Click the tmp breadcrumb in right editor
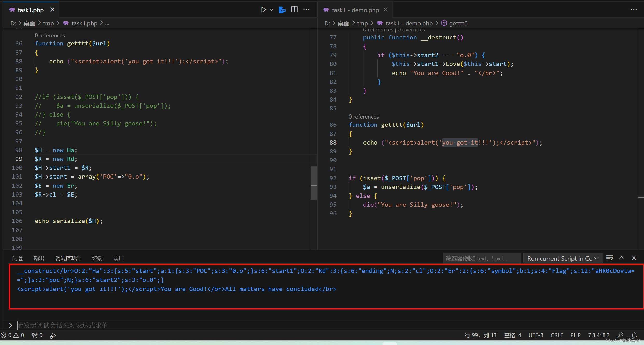 pyautogui.click(x=362, y=23)
